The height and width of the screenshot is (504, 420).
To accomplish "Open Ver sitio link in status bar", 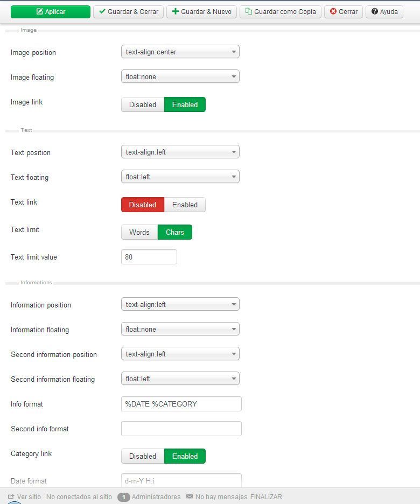I will [x=29, y=497].
